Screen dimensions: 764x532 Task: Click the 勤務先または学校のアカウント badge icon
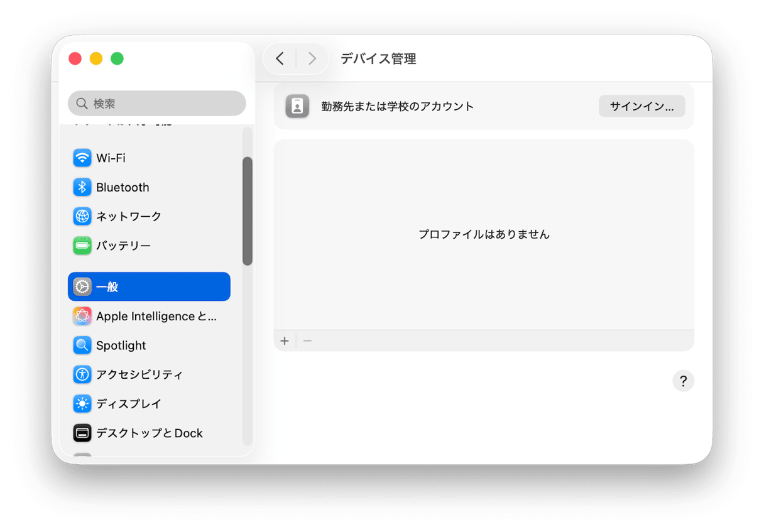[297, 106]
